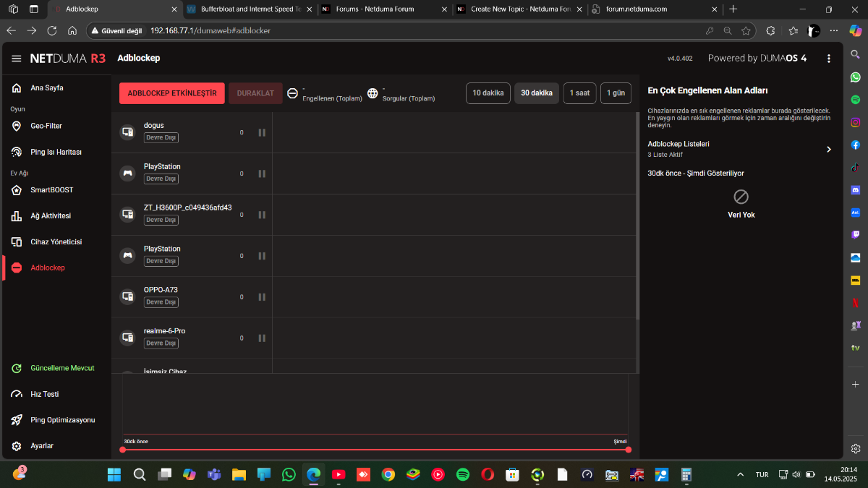Pause Adblock for the dogus device

[262, 133]
